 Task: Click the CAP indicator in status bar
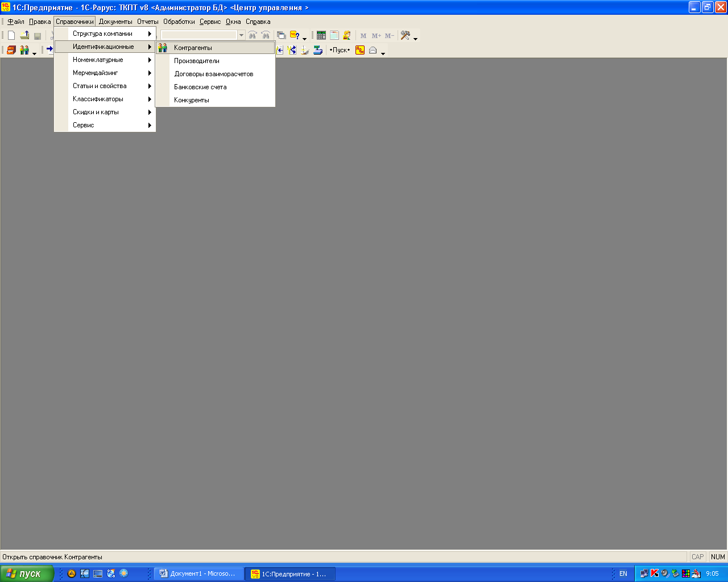click(x=698, y=557)
